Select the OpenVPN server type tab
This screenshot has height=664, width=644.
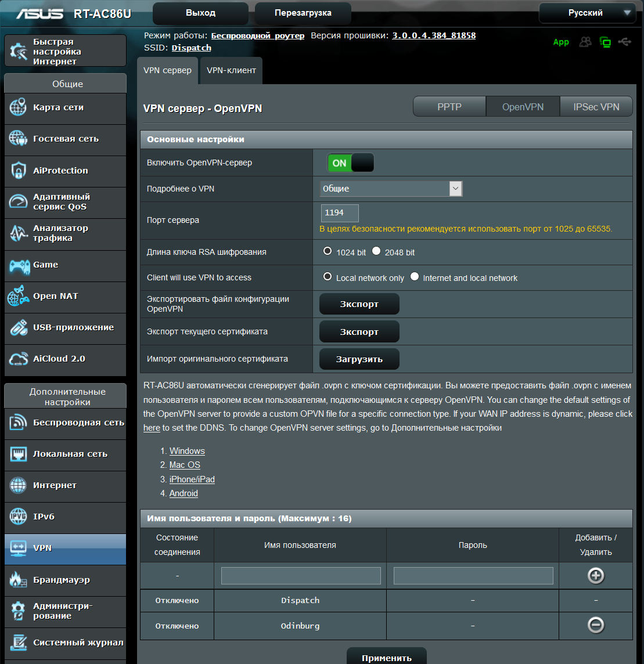coord(523,107)
